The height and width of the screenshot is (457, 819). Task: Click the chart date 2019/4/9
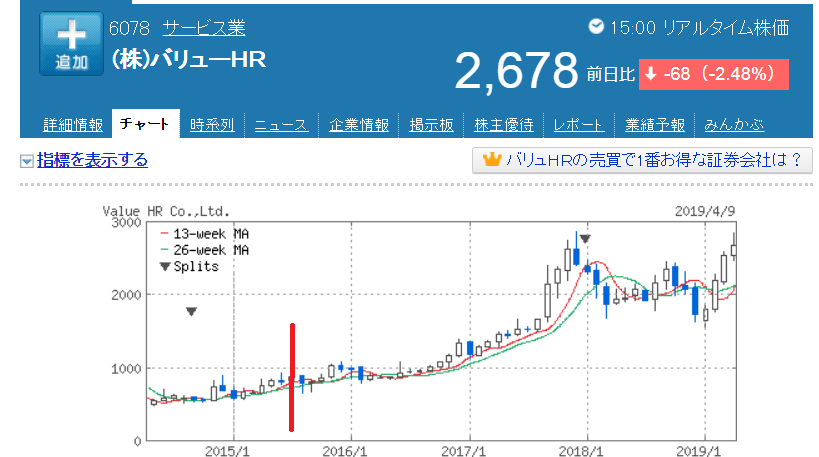point(705,212)
